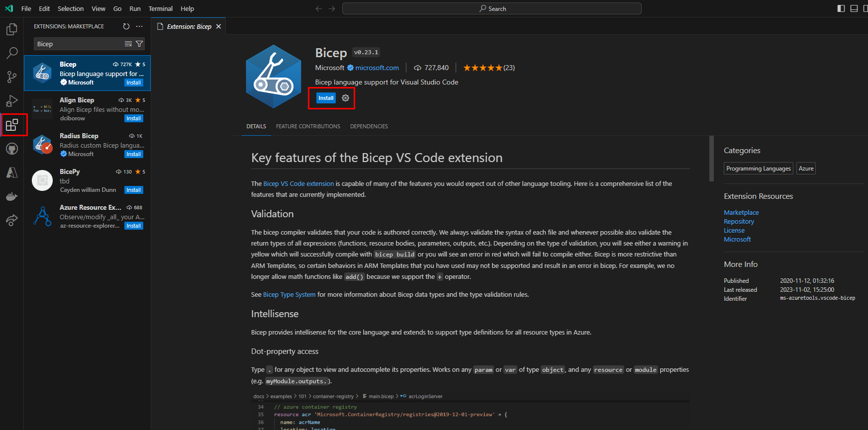The image size is (868, 430).
Task: Close the Extension: Bicep tab
Action: click(218, 26)
